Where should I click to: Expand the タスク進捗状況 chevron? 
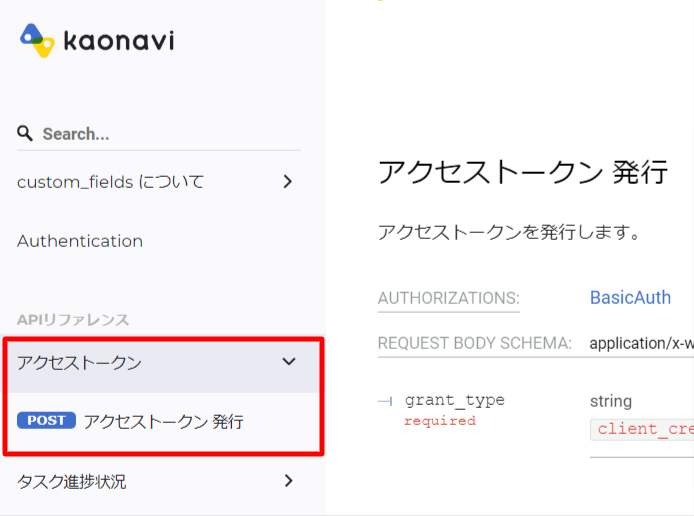point(289,481)
